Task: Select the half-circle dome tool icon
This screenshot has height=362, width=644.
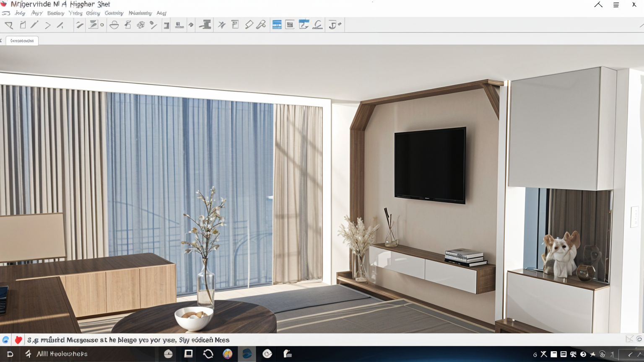Action: coord(114,25)
